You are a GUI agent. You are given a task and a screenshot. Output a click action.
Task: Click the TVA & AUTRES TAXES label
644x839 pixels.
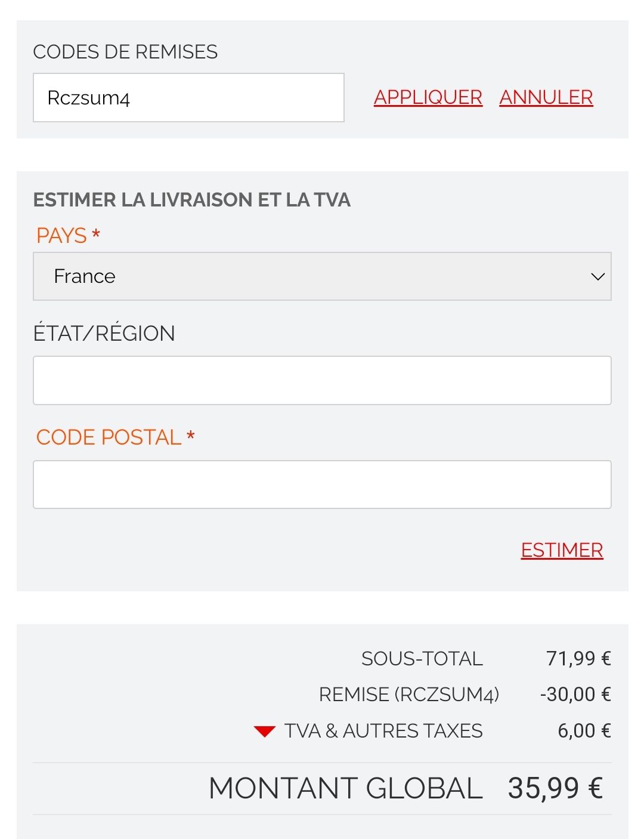point(383,731)
